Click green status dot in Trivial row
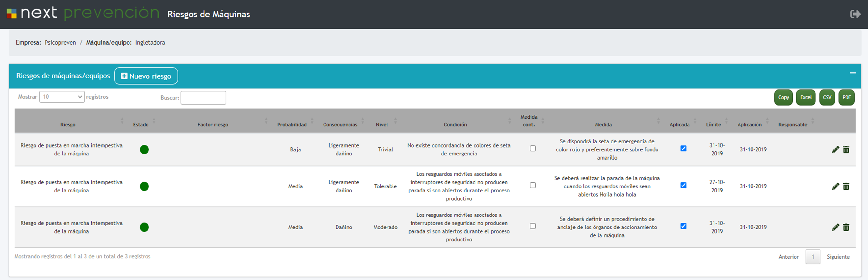The width and height of the screenshot is (868, 280). click(x=144, y=149)
